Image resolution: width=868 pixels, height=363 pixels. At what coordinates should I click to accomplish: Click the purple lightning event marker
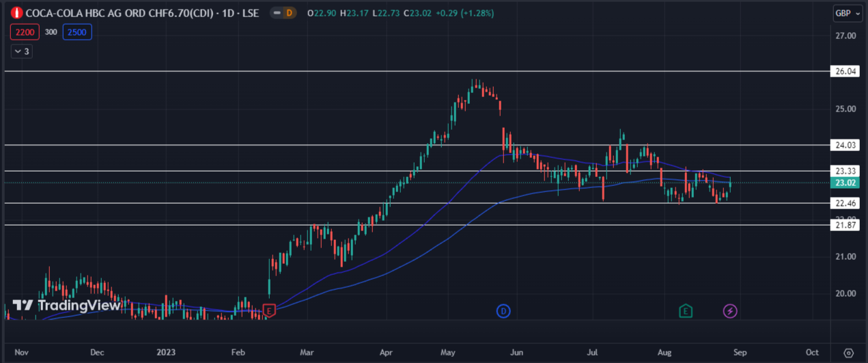click(x=730, y=311)
